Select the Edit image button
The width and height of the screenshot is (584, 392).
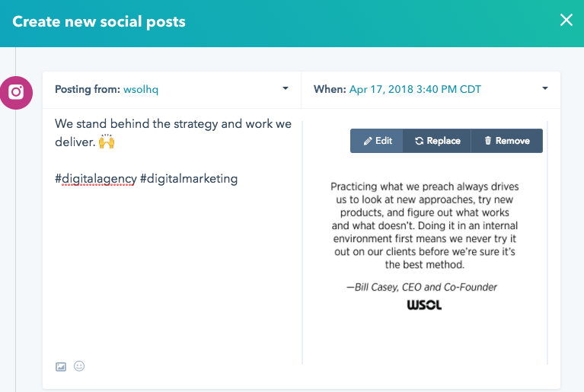(377, 141)
